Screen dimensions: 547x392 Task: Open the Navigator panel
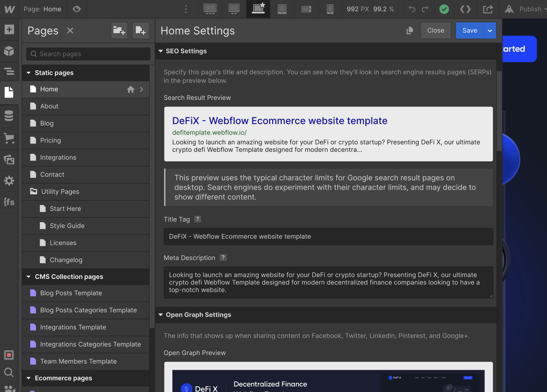[x=9, y=71]
